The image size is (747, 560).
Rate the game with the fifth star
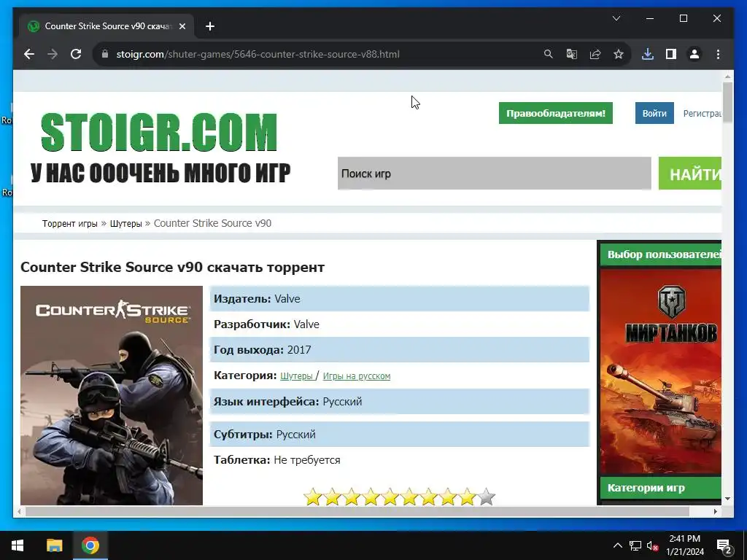pyautogui.click(x=390, y=497)
